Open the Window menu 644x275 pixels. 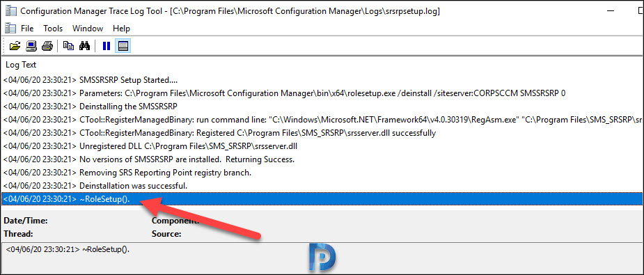pyautogui.click(x=88, y=29)
